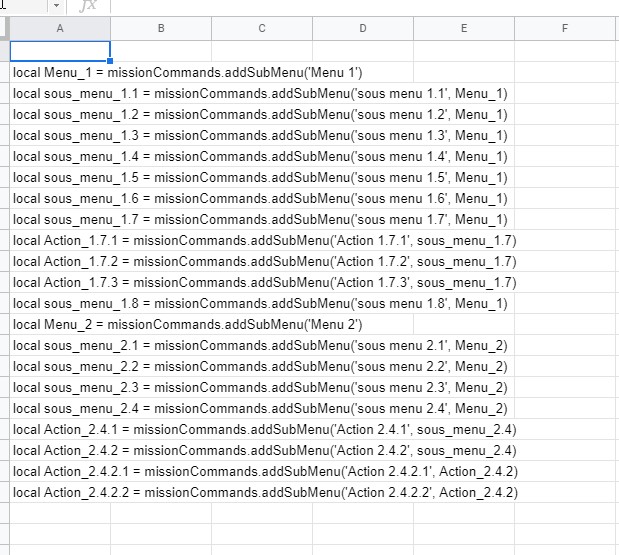Click the 'local sous_menu_1.8' row cell

60,303
